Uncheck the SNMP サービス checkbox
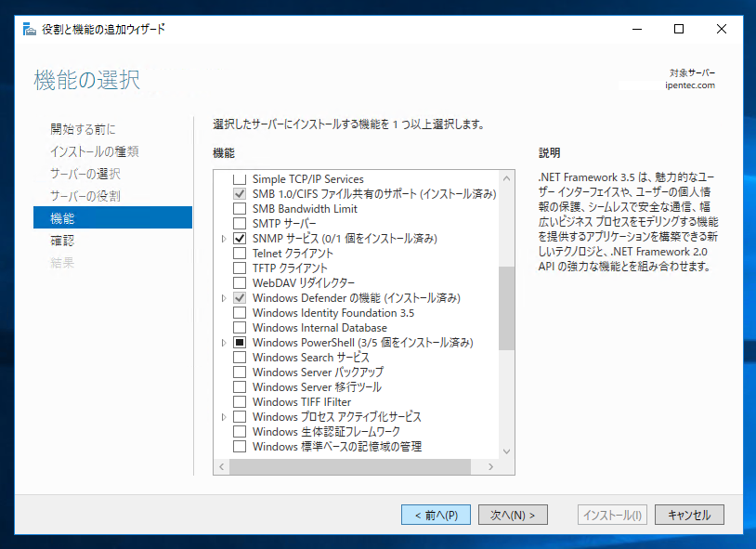 (x=240, y=239)
